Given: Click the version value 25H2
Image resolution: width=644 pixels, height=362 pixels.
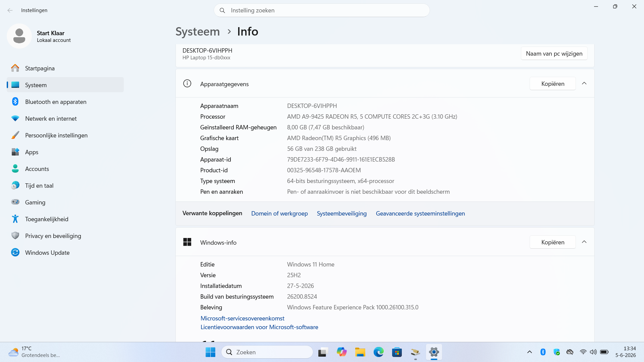Looking at the screenshot, I should coord(294,275).
